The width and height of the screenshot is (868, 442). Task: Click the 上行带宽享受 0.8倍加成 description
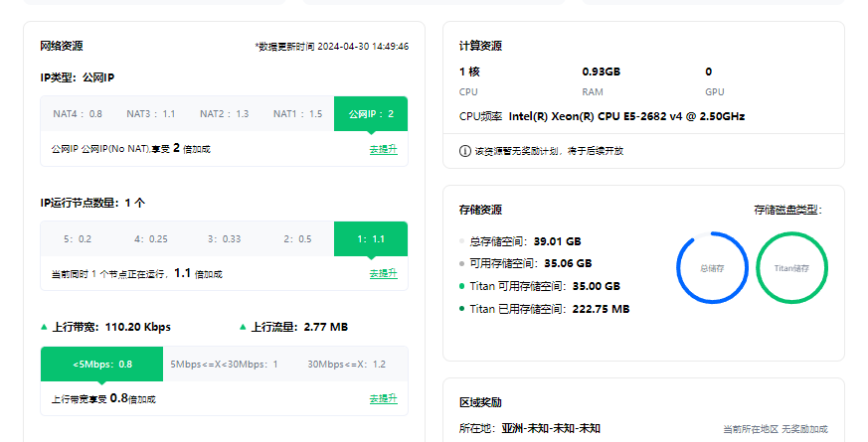(103, 398)
